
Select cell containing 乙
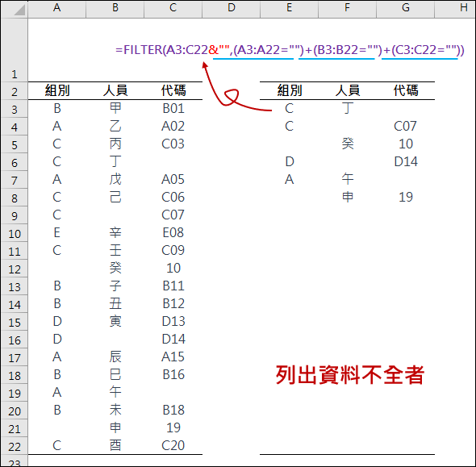115,126
